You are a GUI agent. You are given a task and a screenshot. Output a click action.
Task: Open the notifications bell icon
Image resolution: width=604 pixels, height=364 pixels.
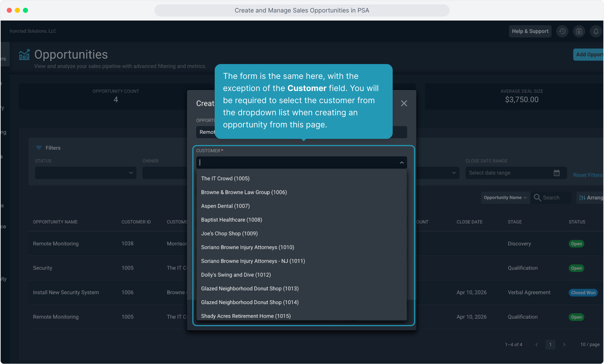(x=596, y=31)
